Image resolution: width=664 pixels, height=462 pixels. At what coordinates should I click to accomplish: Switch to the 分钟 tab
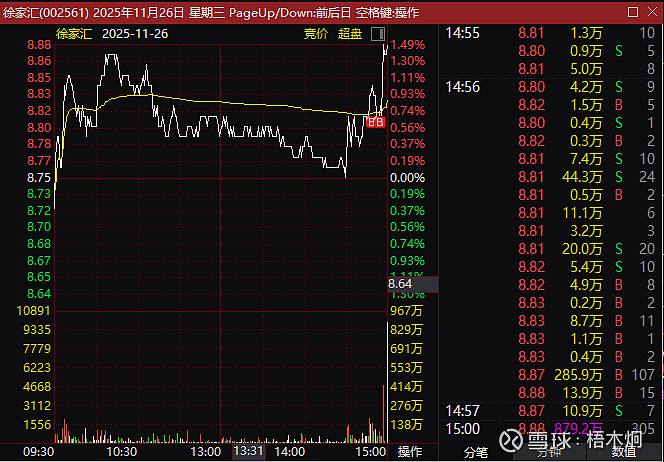(x=550, y=453)
